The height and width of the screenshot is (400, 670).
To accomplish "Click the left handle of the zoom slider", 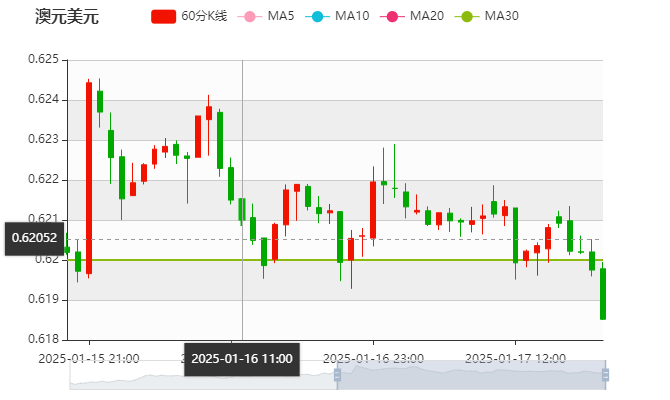I will pyautogui.click(x=336, y=375).
